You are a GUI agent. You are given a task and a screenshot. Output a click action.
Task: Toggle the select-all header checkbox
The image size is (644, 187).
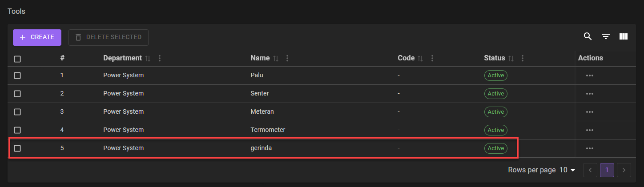(x=17, y=59)
